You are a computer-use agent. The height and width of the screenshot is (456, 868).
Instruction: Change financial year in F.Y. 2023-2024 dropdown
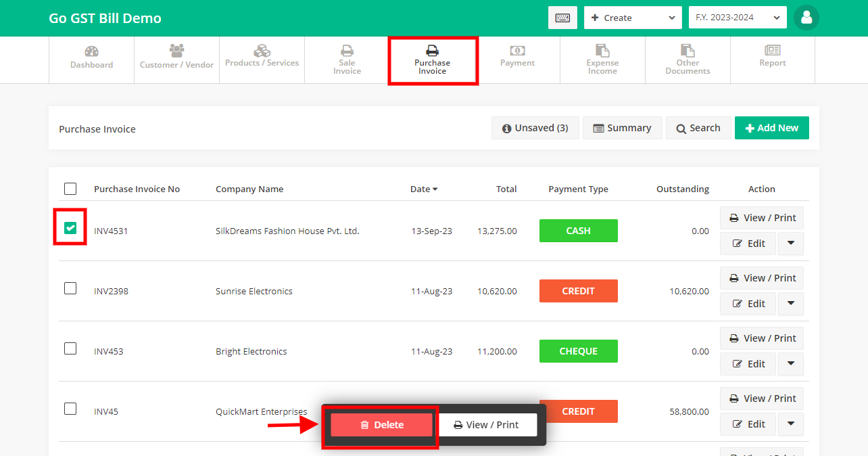pyautogui.click(x=738, y=17)
